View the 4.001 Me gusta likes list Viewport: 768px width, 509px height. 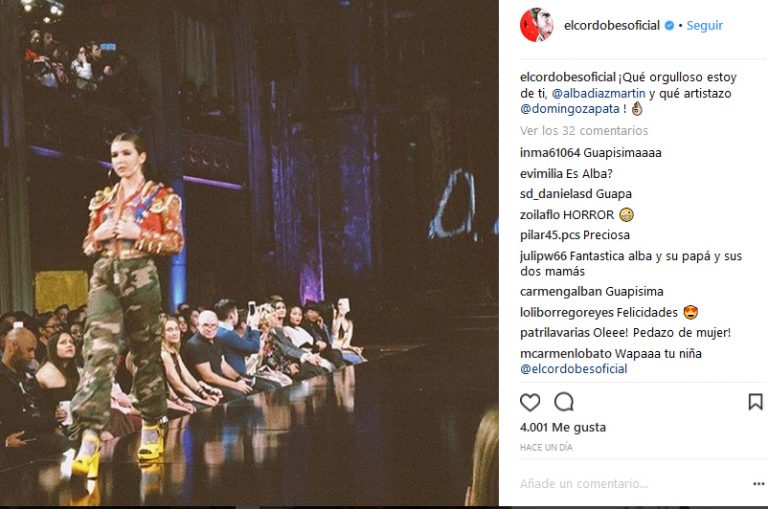pos(563,428)
